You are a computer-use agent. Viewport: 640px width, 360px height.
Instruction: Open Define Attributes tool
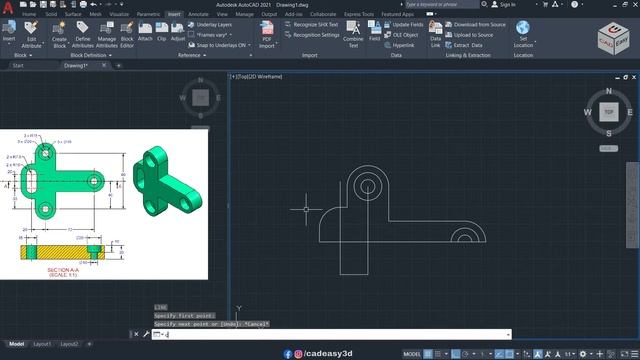click(x=82, y=34)
